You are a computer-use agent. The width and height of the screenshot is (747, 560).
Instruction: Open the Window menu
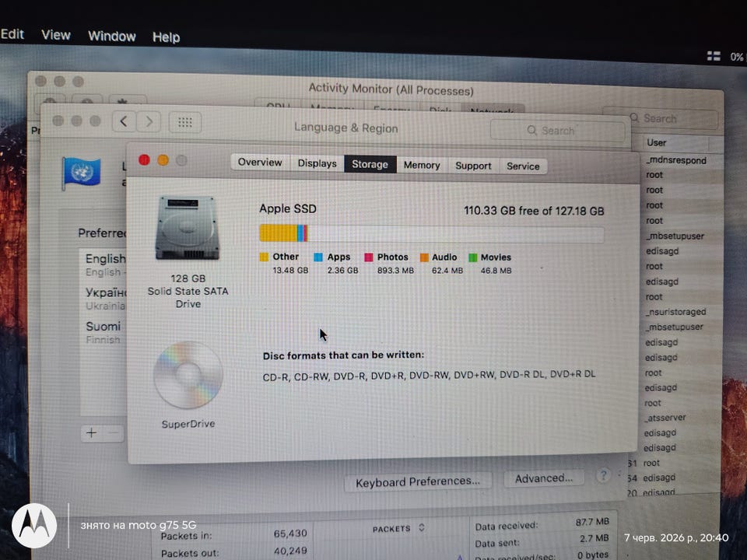pos(112,37)
